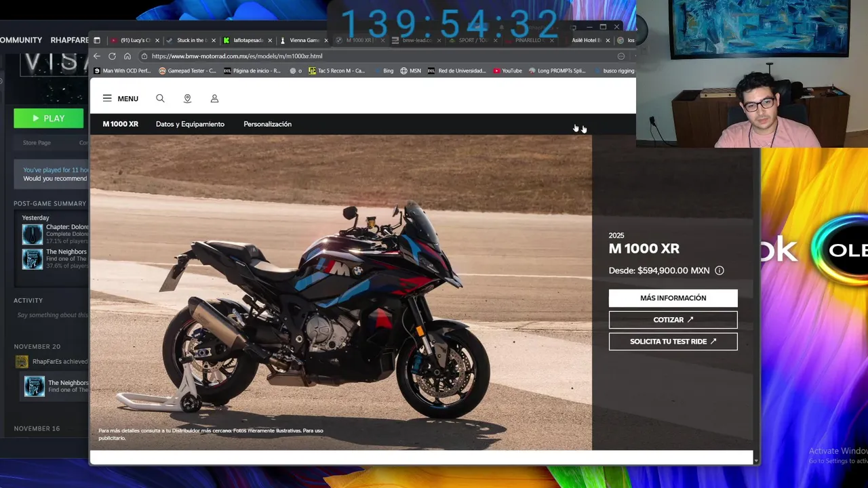The height and width of the screenshot is (488, 868).
Task: Open the BMW site MENU hamburger
Action: point(120,98)
